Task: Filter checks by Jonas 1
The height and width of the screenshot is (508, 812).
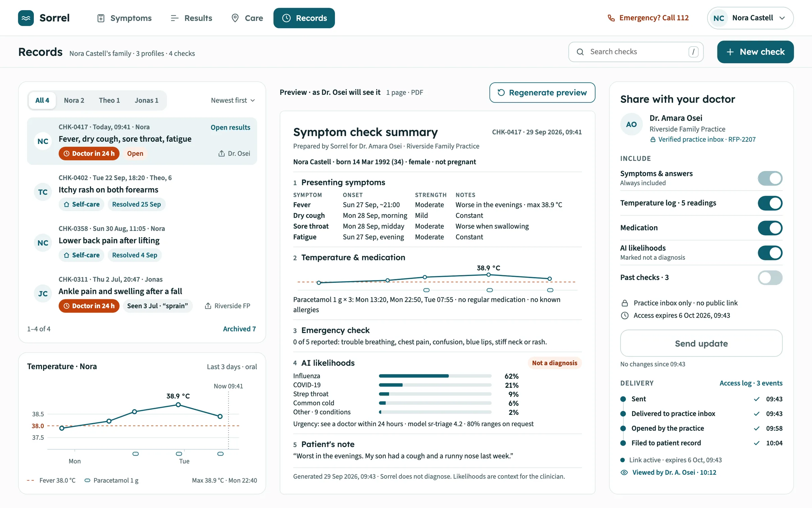Action: pyautogui.click(x=146, y=100)
